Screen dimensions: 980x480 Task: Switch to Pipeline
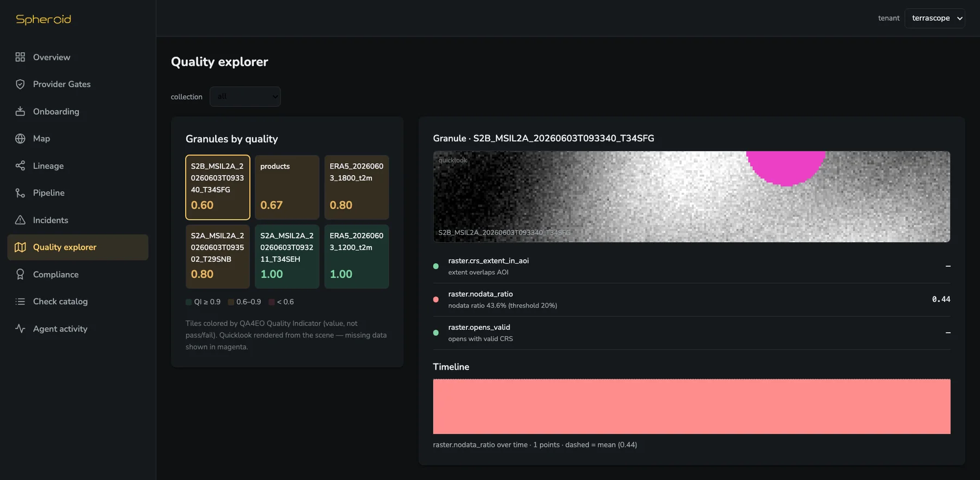coord(78,193)
